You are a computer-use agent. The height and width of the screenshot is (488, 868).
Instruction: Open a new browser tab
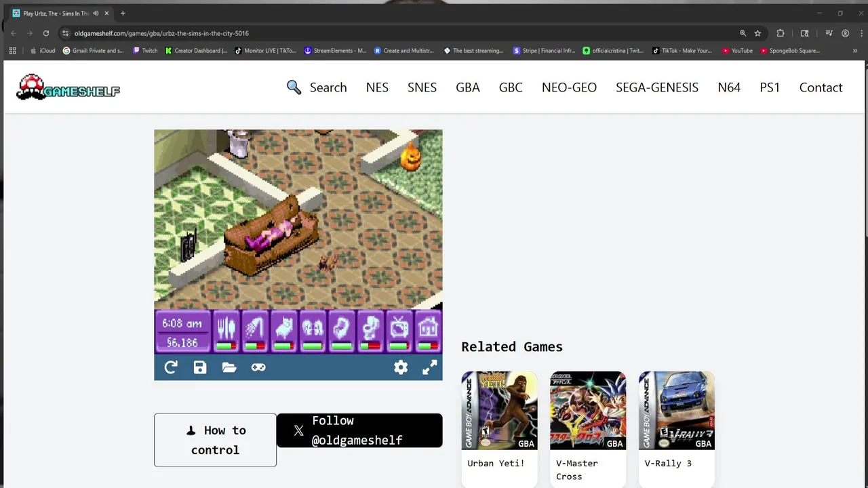click(123, 14)
